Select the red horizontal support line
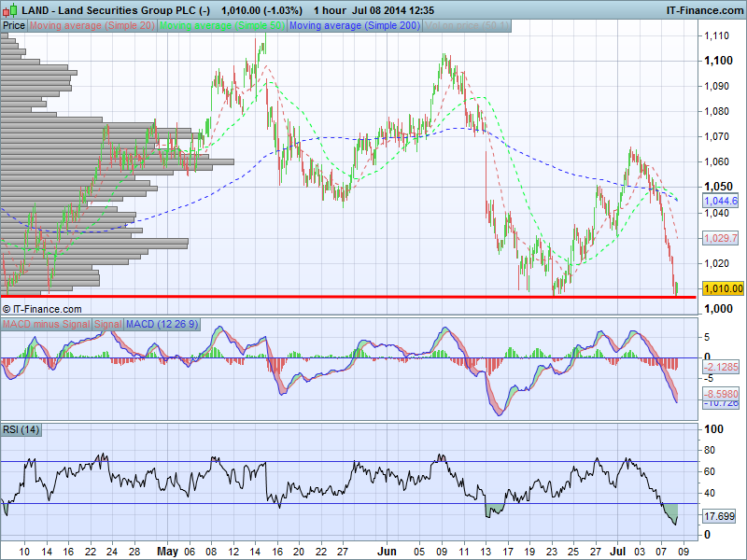Viewport: 747px width, 560px height. (373, 297)
